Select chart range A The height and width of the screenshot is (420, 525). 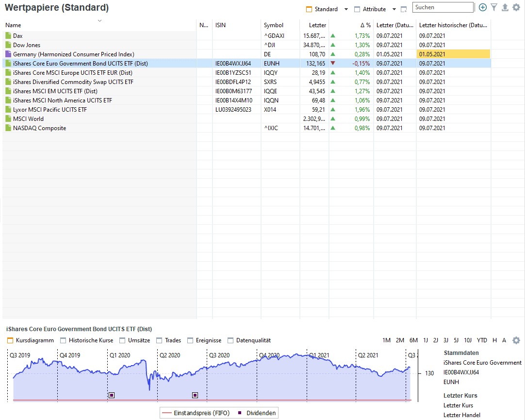[504, 340]
